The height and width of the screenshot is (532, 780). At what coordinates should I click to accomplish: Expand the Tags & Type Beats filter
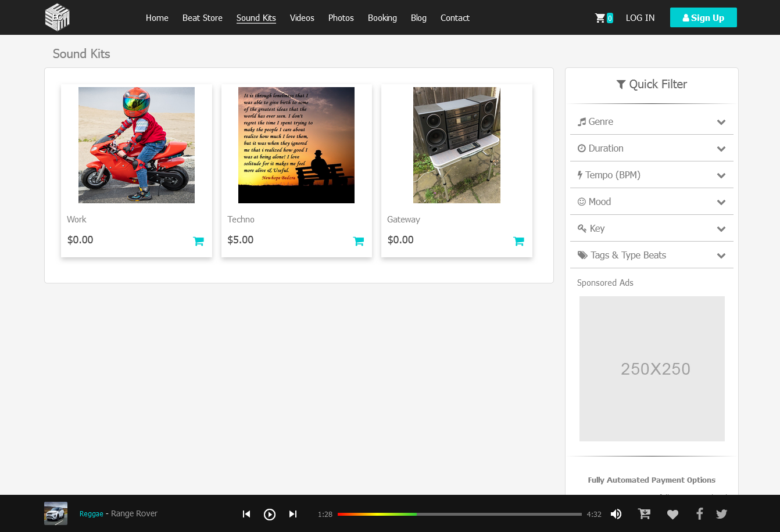pyautogui.click(x=652, y=255)
